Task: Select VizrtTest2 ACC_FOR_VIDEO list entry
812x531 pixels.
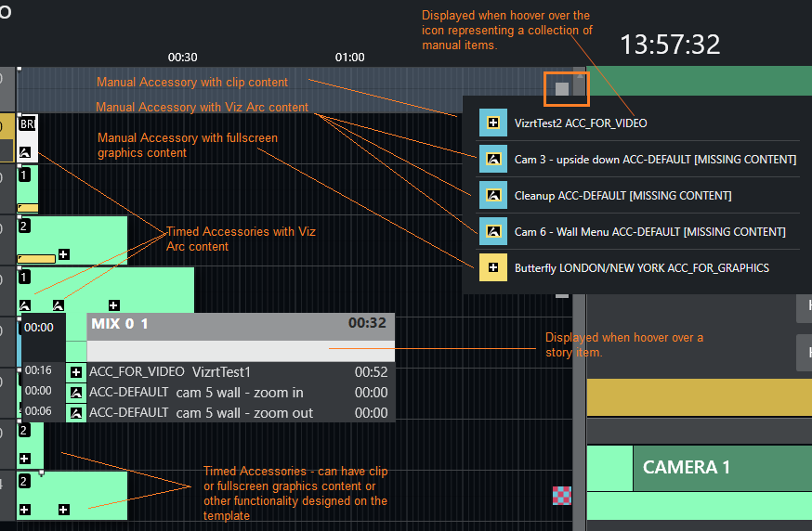Action: point(581,123)
